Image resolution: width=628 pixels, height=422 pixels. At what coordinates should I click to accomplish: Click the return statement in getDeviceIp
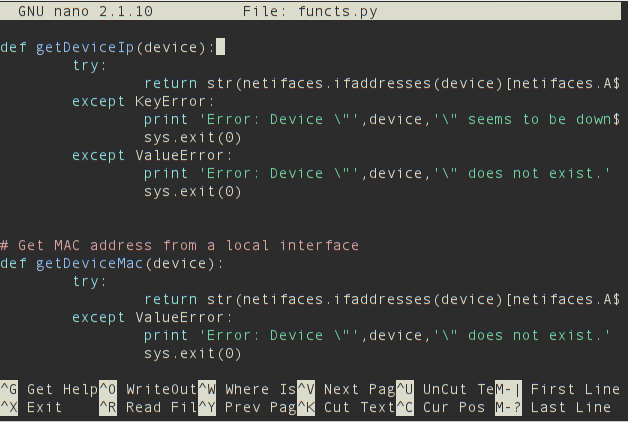pyautogui.click(x=382, y=83)
